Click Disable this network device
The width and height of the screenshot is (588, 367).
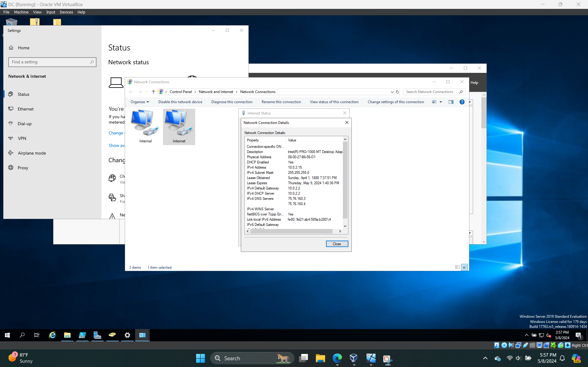(180, 102)
